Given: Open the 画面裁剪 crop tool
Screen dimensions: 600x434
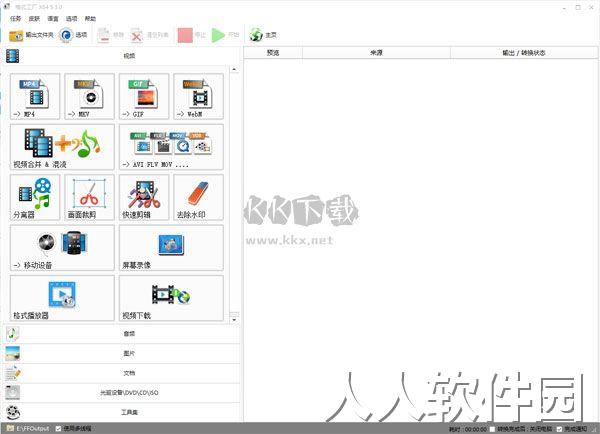Looking at the screenshot, I should tap(90, 197).
